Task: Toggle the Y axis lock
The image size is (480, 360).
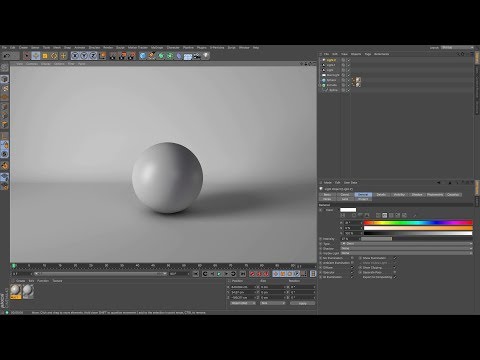Action: point(84,56)
